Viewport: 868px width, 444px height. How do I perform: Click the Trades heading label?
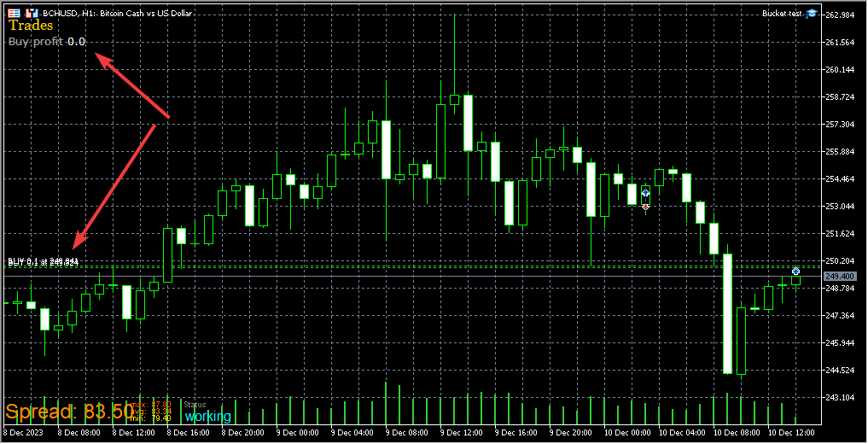[31, 25]
